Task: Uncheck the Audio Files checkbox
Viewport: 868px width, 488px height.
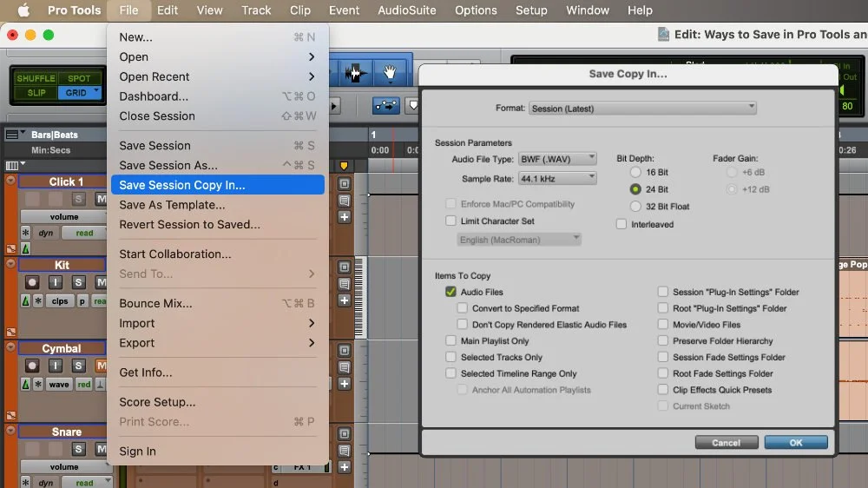Action: point(450,292)
